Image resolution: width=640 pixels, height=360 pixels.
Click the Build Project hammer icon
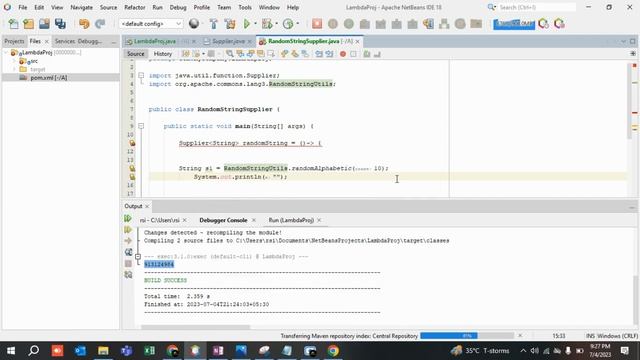tap(213, 24)
